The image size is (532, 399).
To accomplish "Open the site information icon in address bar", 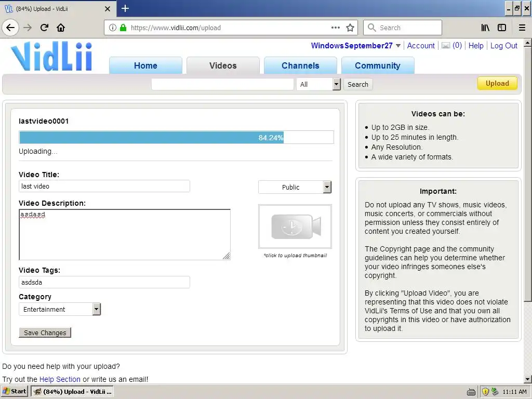I will point(113,28).
